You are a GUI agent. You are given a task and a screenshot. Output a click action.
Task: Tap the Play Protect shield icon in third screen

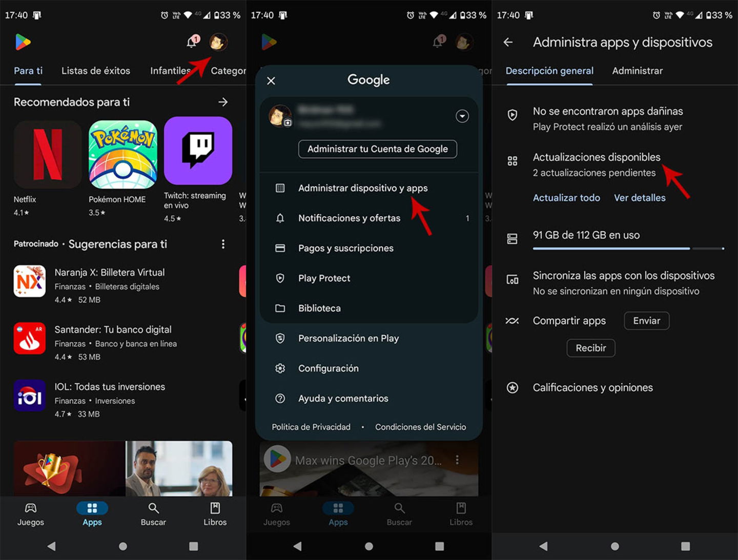(x=512, y=115)
